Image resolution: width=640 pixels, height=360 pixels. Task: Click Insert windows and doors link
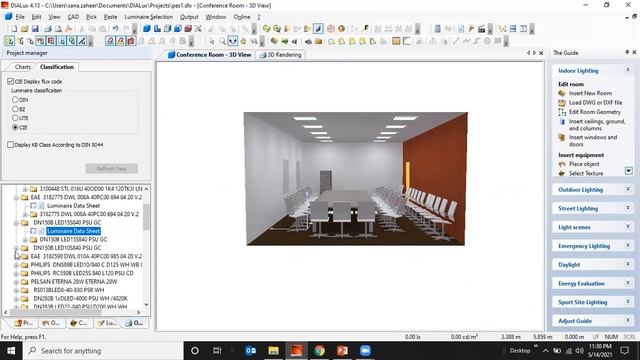point(593,141)
